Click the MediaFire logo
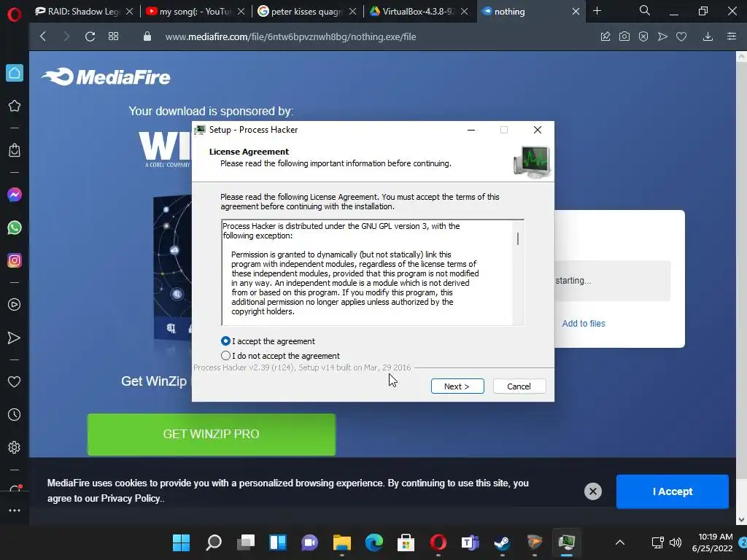747x560 pixels. [106, 77]
